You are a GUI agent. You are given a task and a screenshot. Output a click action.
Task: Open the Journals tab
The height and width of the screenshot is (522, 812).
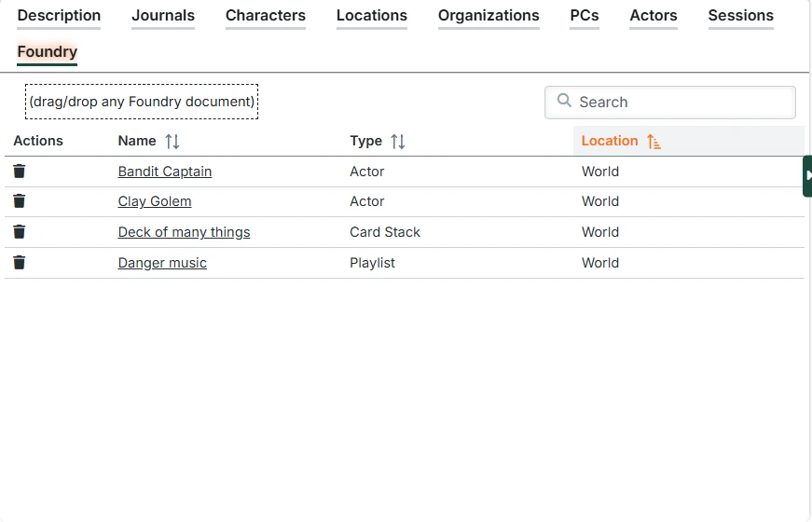[163, 16]
